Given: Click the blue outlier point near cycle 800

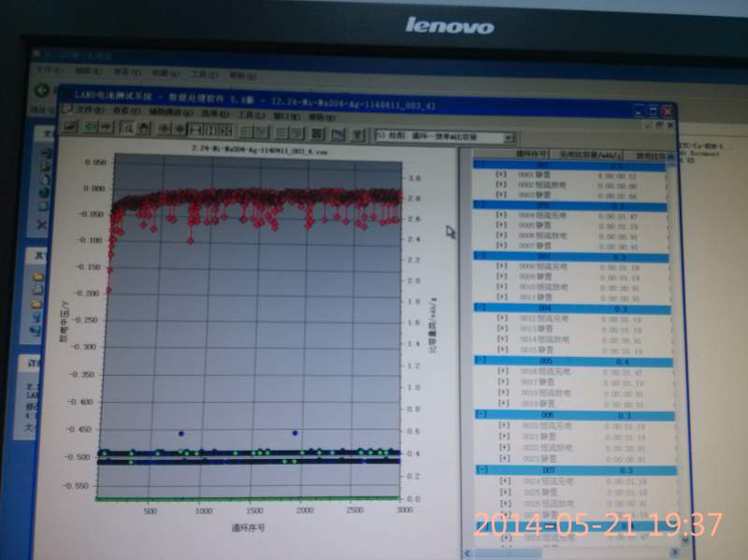Looking at the screenshot, I should pos(180,434).
